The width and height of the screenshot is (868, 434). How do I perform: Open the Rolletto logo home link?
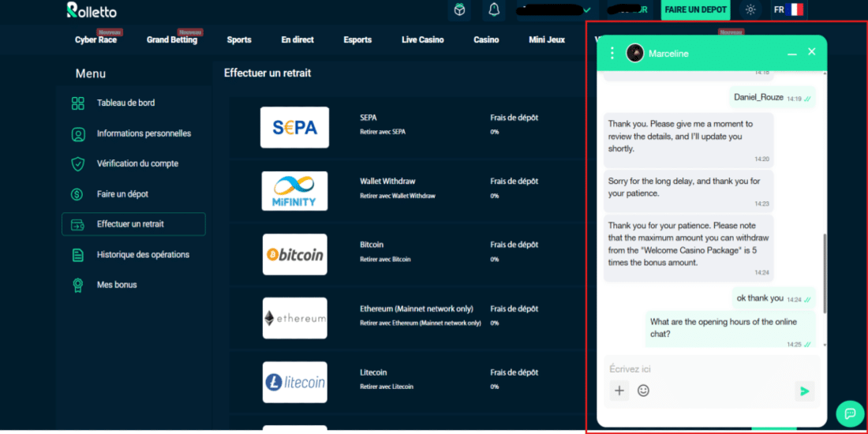coord(92,10)
